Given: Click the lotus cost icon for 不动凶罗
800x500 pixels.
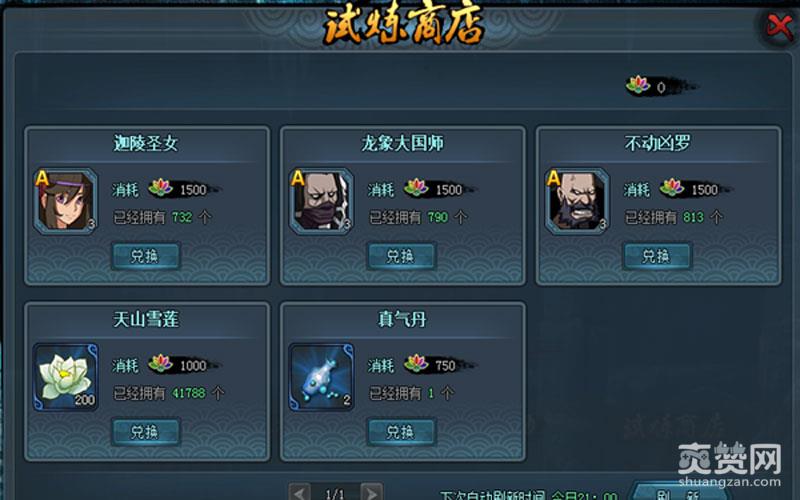Looking at the screenshot, I should pyautogui.click(x=671, y=188).
